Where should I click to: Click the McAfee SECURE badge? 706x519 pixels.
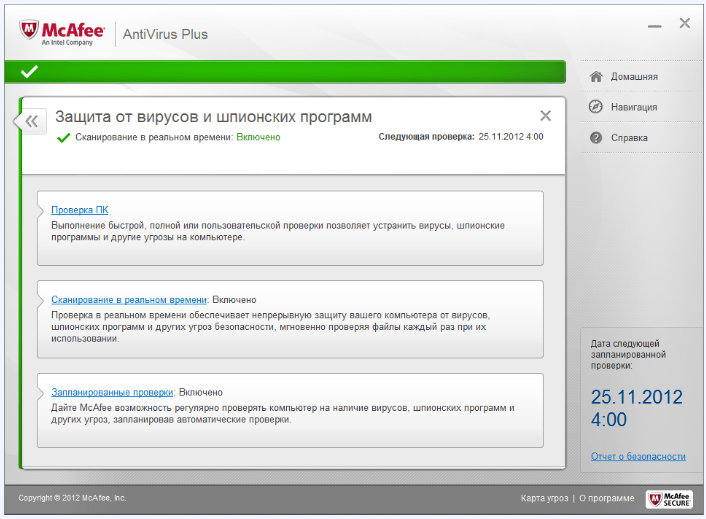669,499
